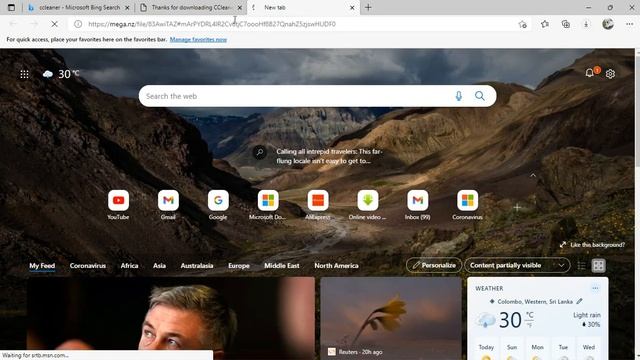Open weather card more options ellipsis
The height and width of the screenshot is (360, 640).
click(x=595, y=288)
